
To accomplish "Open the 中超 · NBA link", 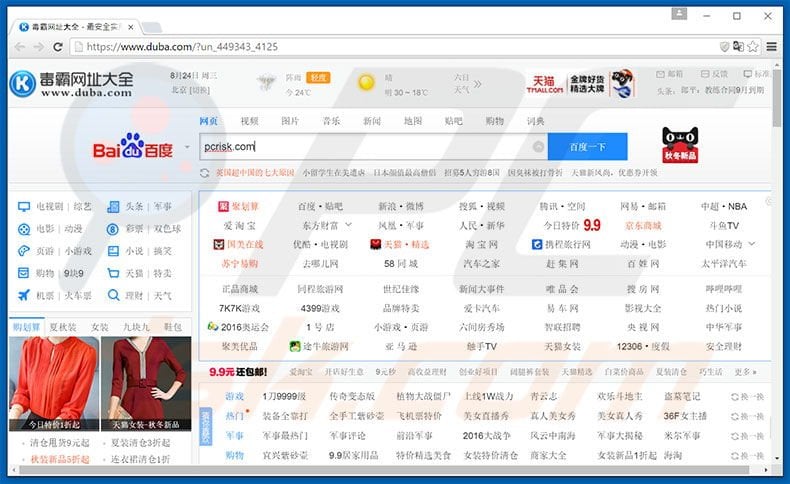I will pyautogui.click(x=723, y=206).
